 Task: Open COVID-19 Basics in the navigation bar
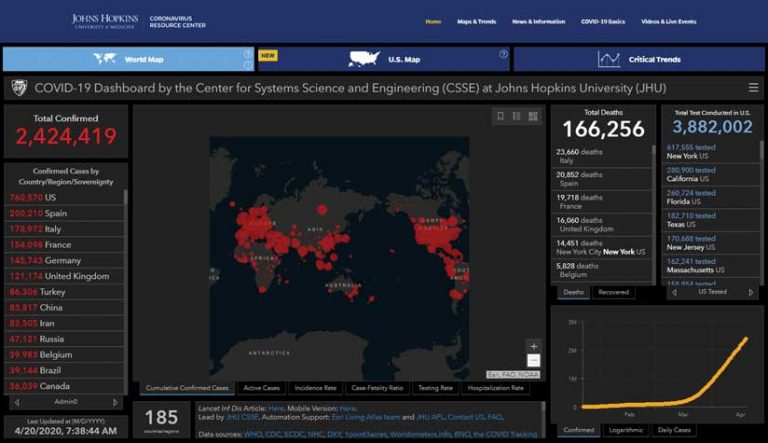tap(603, 22)
